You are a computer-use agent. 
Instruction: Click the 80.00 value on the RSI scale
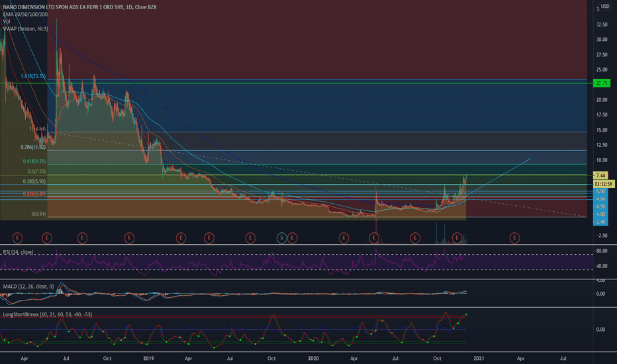coord(602,251)
